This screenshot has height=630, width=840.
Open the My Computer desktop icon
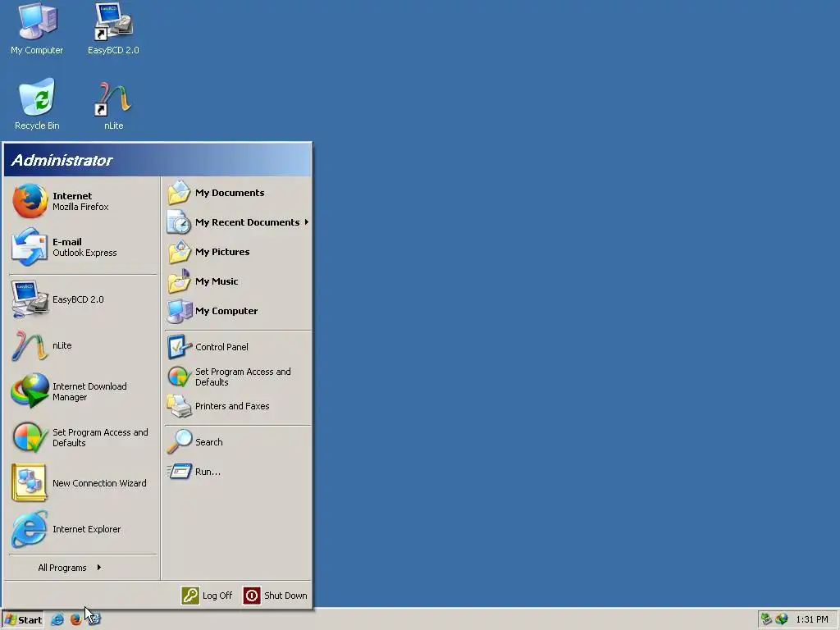pyautogui.click(x=37, y=29)
